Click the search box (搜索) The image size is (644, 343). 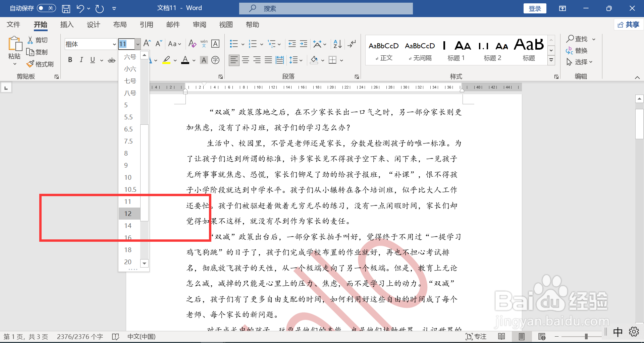[326, 8]
